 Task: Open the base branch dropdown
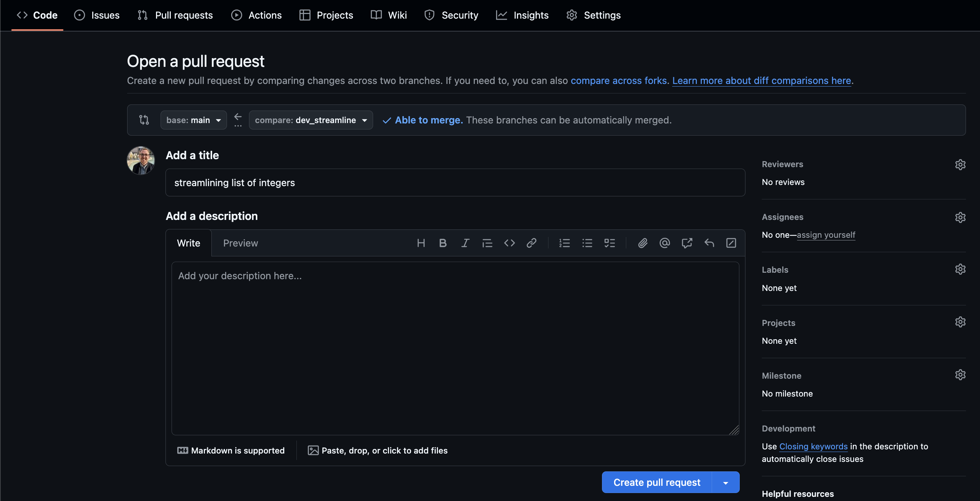pos(193,120)
